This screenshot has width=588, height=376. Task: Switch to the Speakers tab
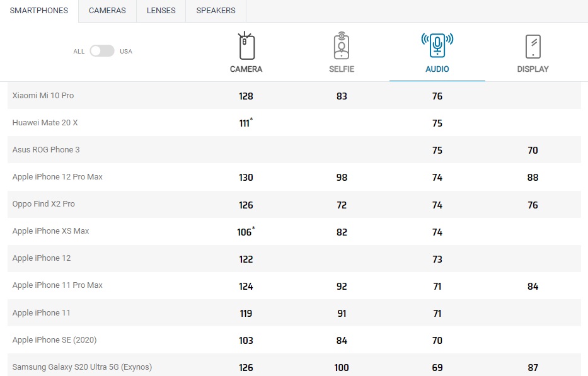[216, 11]
